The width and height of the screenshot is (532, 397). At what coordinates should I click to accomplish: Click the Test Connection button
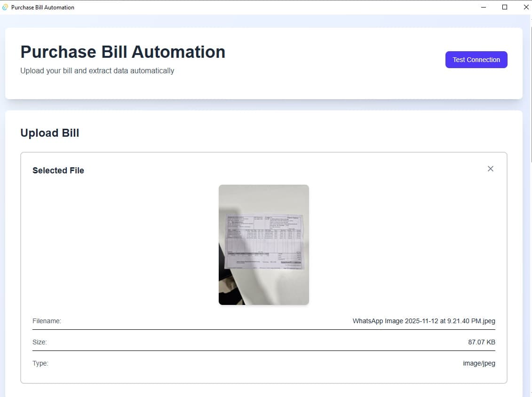pos(476,60)
